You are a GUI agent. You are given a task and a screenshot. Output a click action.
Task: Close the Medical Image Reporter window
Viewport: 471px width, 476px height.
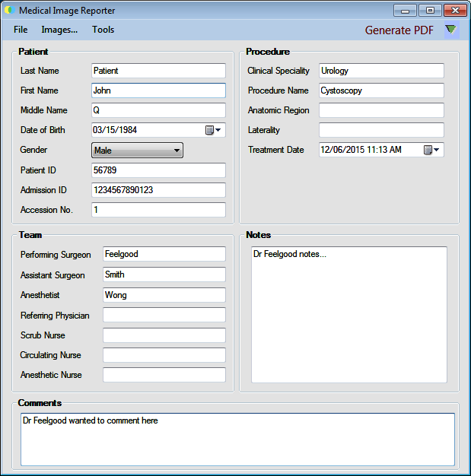(x=455, y=11)
